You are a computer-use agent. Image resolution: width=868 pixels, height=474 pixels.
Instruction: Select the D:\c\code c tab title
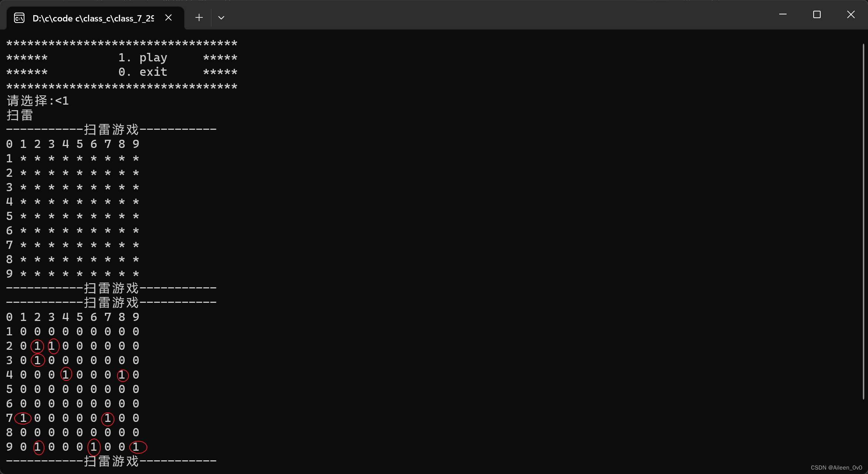[x=93, y=18]
